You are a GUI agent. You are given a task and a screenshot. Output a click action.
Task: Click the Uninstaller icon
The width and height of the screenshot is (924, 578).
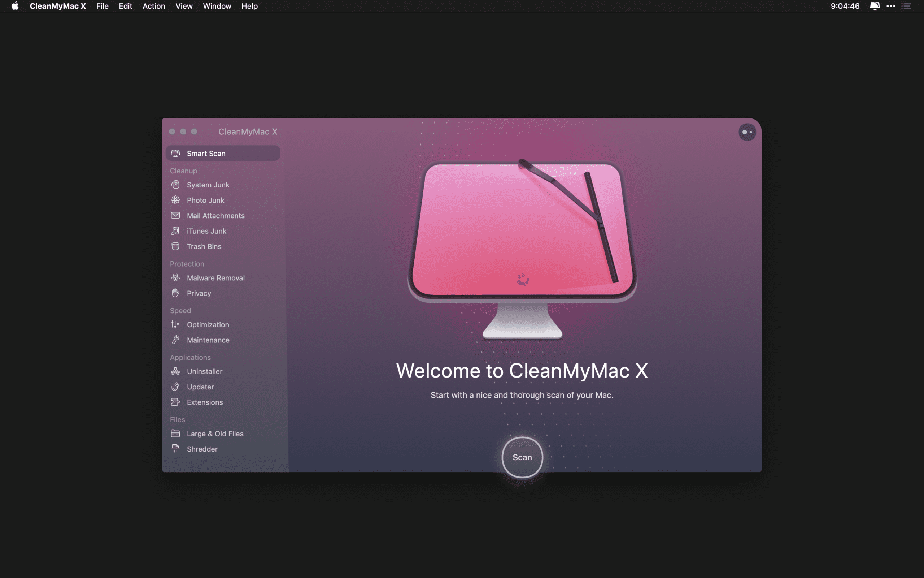point(175,371)
